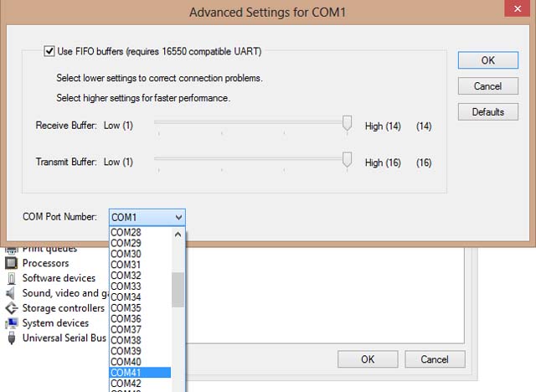Click the Receive Buffer slider handle
This screenshot has height=392, width=536.
pos(347,125)
